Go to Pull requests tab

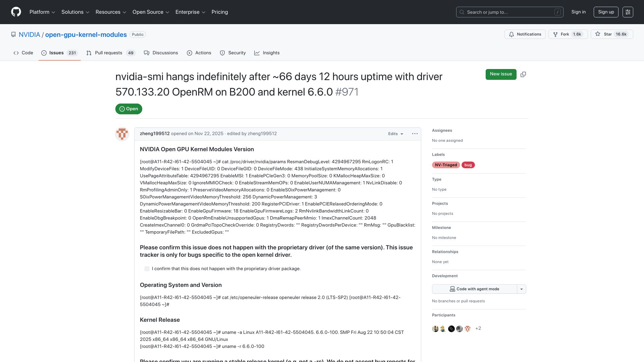[x=111, y=53]
